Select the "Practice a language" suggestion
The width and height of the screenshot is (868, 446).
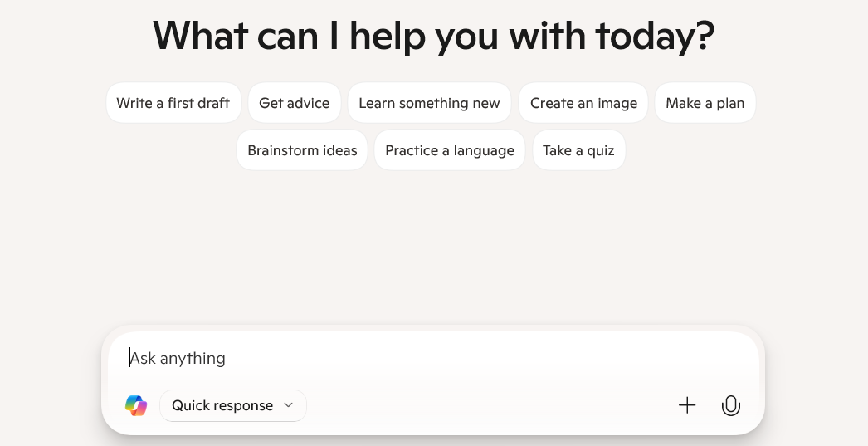pyautogui.click(x=450, y=150)
